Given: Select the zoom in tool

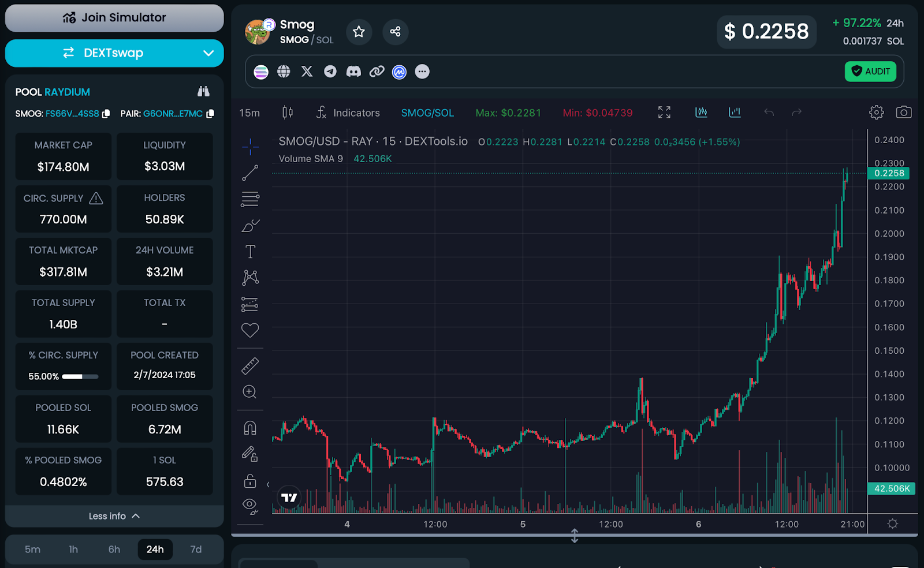Looking at the screenshot, I should [x=250, y=392].
